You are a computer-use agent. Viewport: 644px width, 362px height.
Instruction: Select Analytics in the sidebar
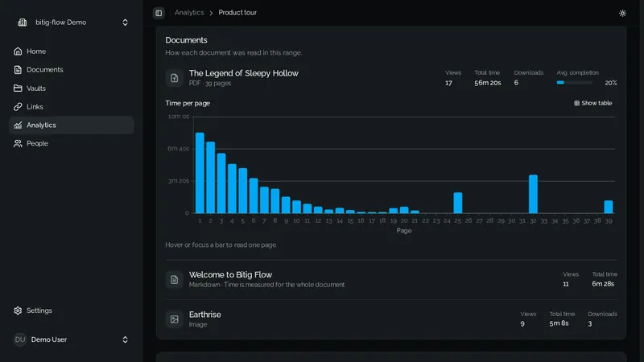click(x=71, y=125)
